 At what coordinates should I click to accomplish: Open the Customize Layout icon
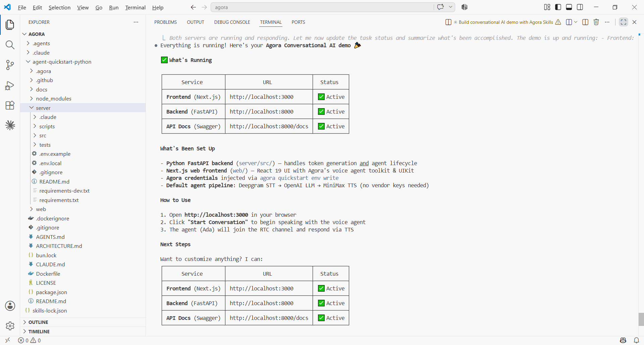coord(547,7)
